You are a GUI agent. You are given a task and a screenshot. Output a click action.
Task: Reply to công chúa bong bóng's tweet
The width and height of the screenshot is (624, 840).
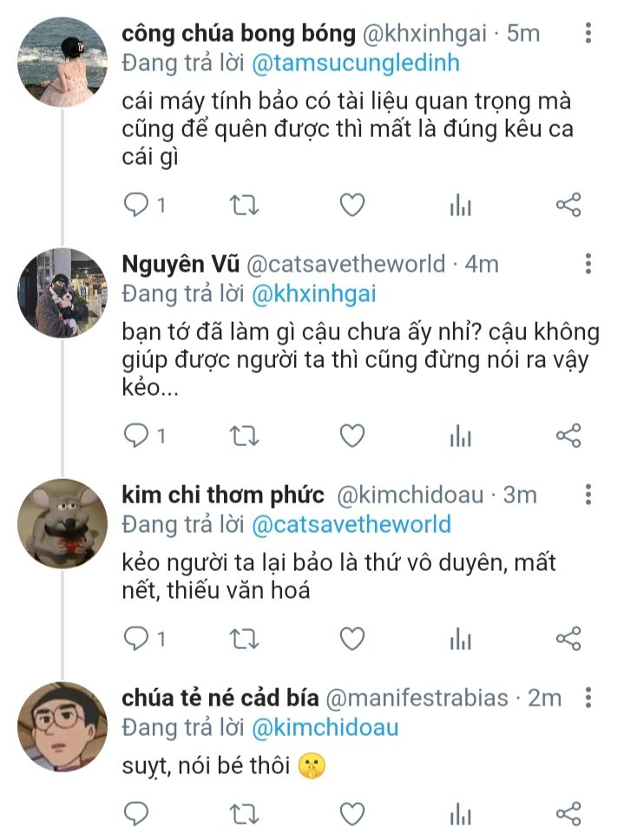pos(136,205)
